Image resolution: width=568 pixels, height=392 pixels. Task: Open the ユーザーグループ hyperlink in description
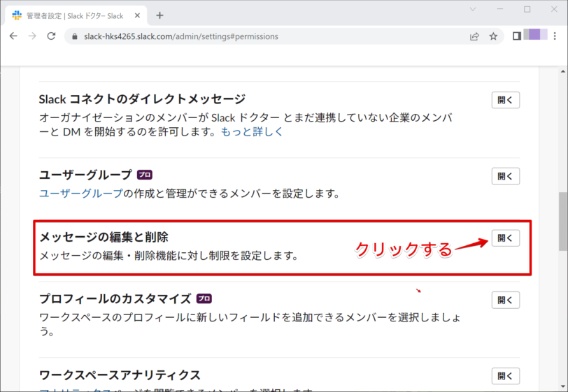[x=81, y=194]
